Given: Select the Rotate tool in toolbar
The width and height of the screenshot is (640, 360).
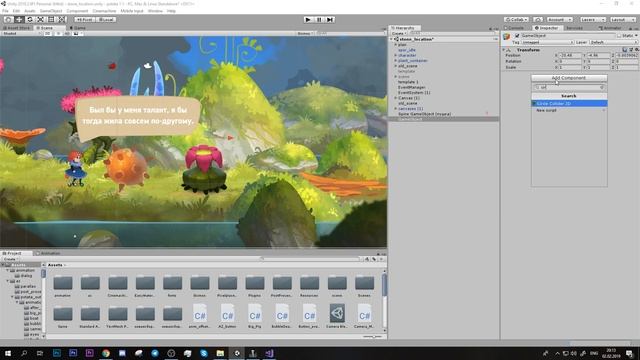Looking at the screenshot, I should tap(29, 19).
